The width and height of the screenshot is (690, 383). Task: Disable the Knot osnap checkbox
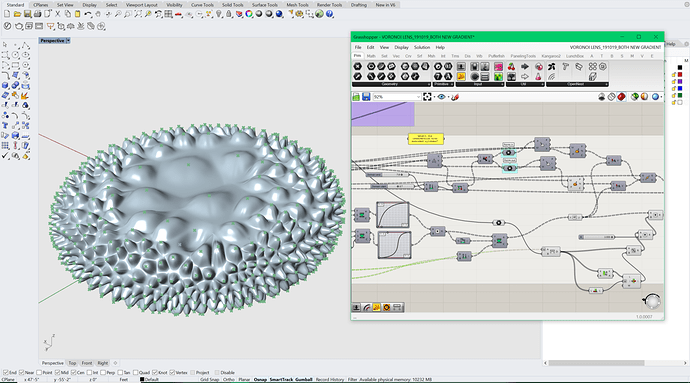tap(155, 372)
